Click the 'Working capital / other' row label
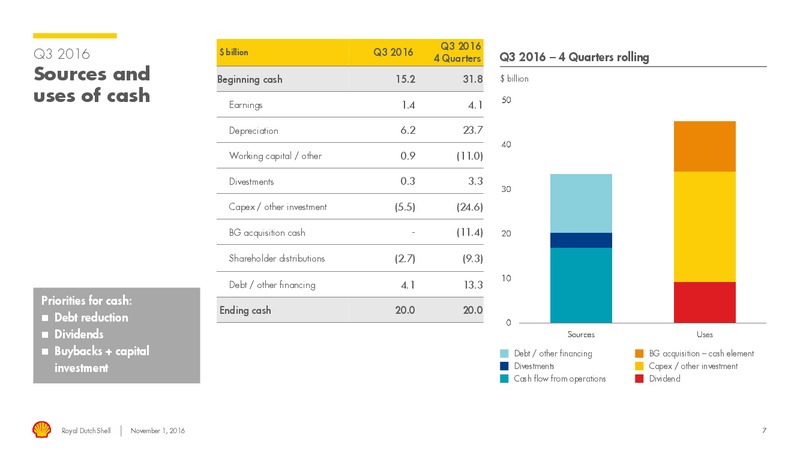This screenshot has width=800, height=450. pos(275,156)
